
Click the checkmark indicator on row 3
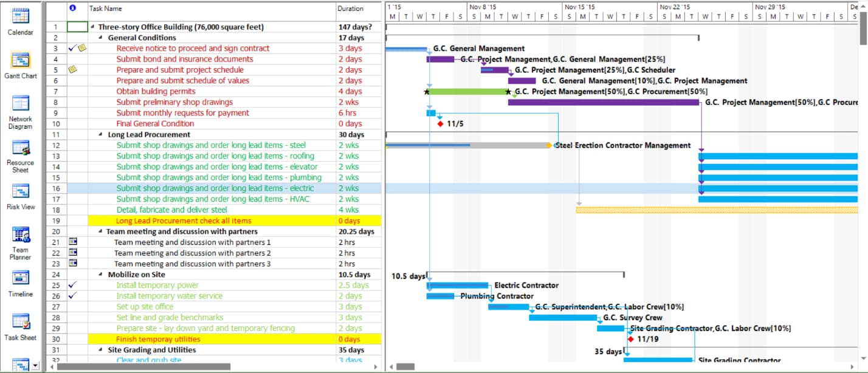(x=72, y=48)
